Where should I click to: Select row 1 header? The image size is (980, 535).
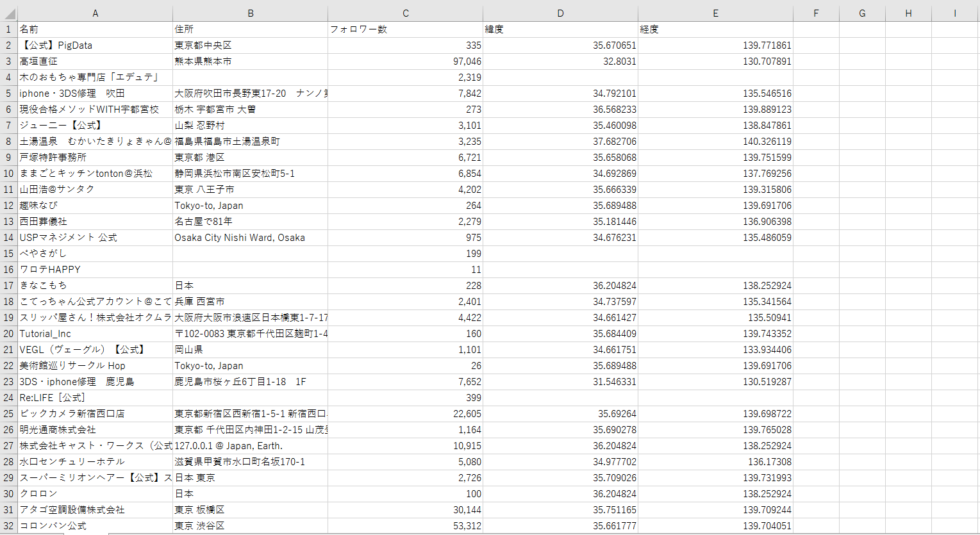[x=9, y=29]
